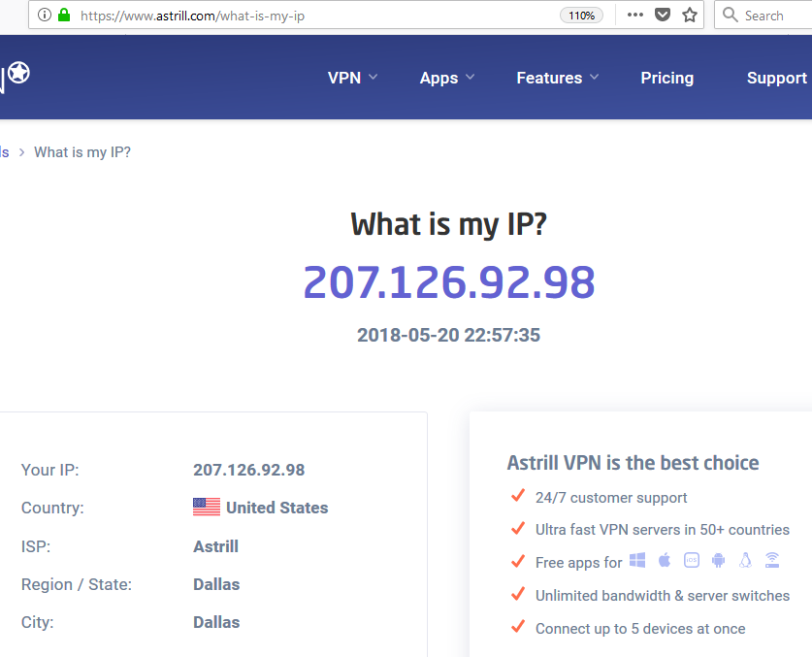Expand the Apps navigation dropdown
Screen dimensions: 812x657
click(447, 78)
